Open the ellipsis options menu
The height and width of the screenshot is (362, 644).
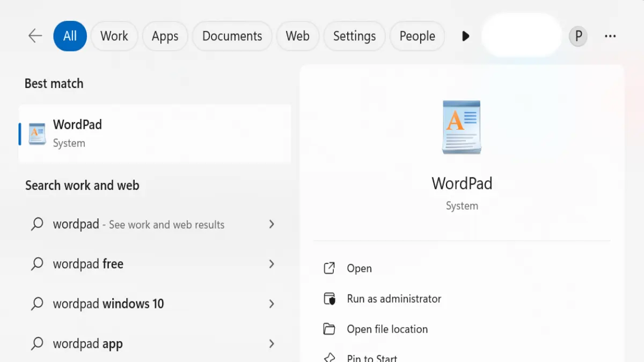[610, 35]
